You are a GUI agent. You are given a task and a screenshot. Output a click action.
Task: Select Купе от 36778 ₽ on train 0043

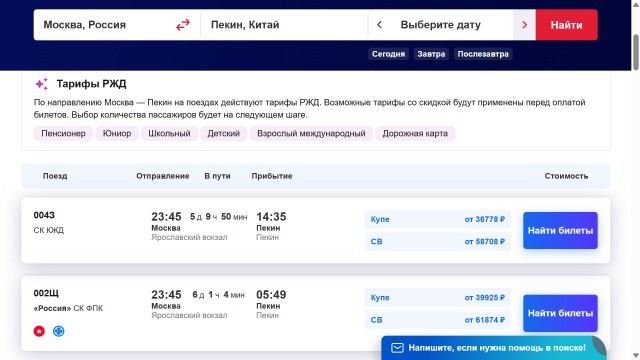point(437,219)
